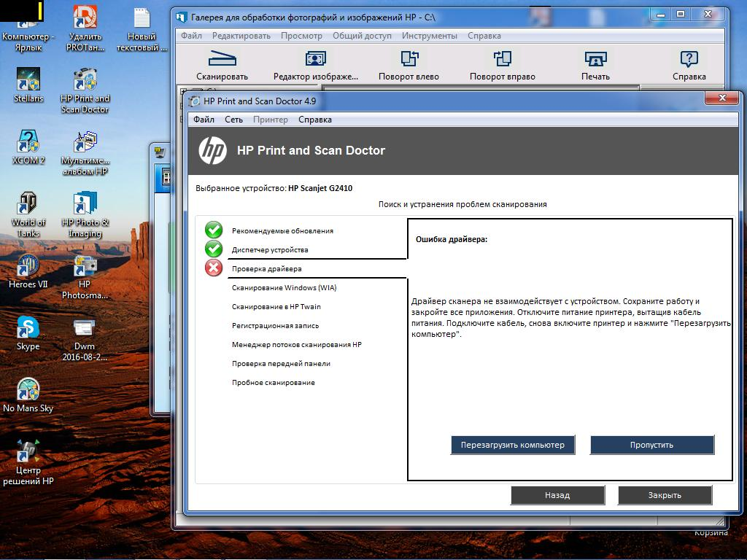Screen dimensions: 747x560
Task: Select the Сканирование в HP Twain step
Action: [x=276, y=307]
